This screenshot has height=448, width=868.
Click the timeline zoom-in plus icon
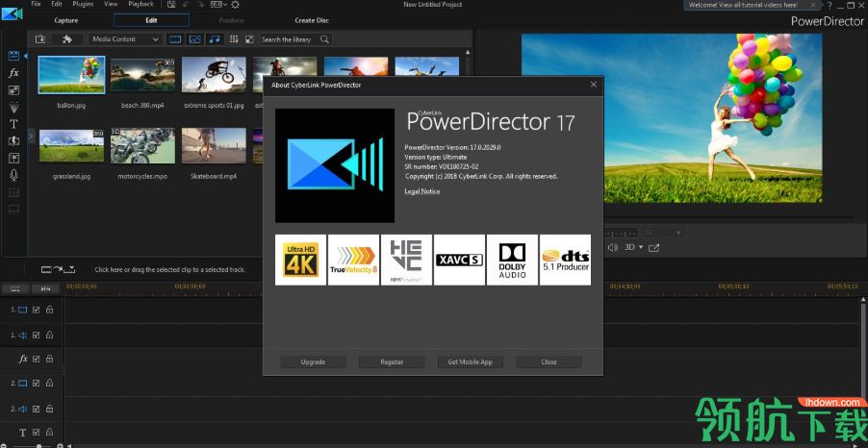point(61,446)
